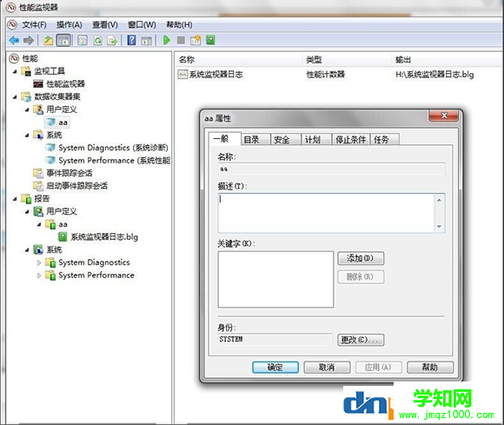Click the Up one level folder icon
504x425 pixels.
point(48,41)
